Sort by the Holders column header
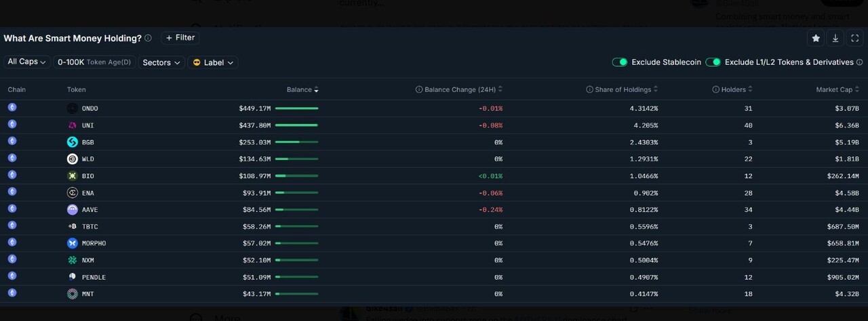 732,89
